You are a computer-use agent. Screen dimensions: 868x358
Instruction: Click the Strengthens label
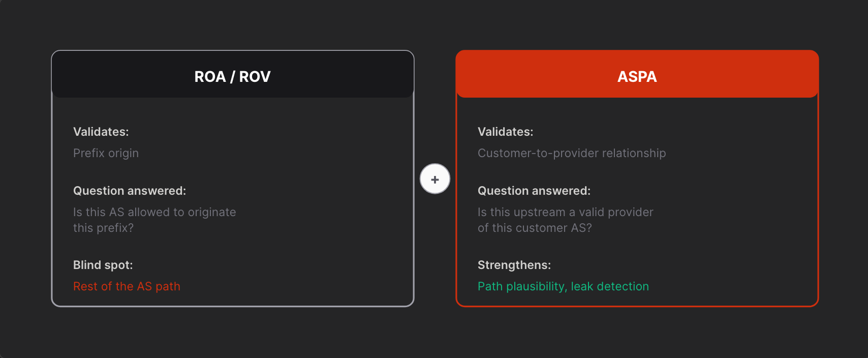514,265
